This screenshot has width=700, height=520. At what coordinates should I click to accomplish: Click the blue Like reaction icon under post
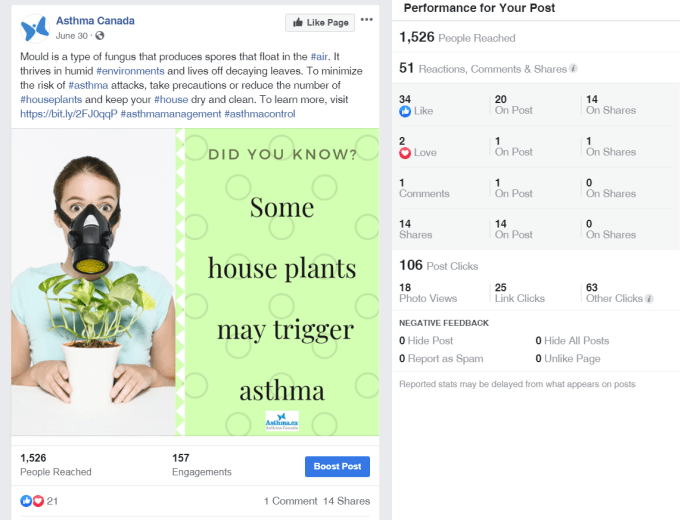[26, 501]
